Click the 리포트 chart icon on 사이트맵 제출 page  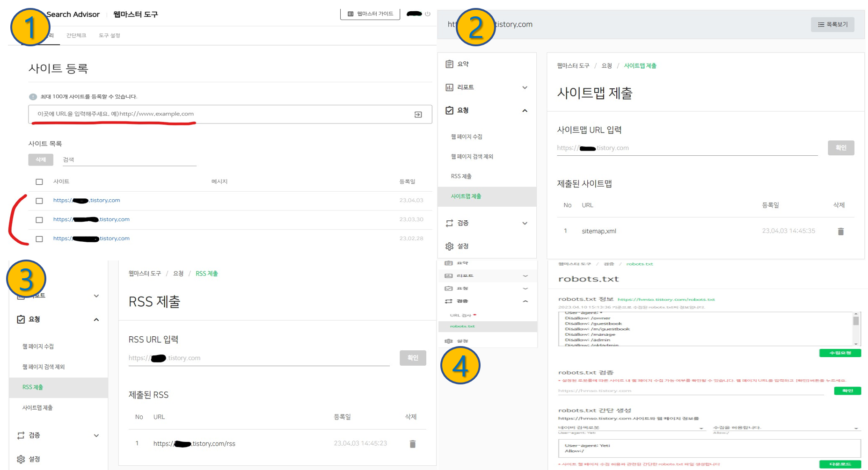[x=449, y=87]
